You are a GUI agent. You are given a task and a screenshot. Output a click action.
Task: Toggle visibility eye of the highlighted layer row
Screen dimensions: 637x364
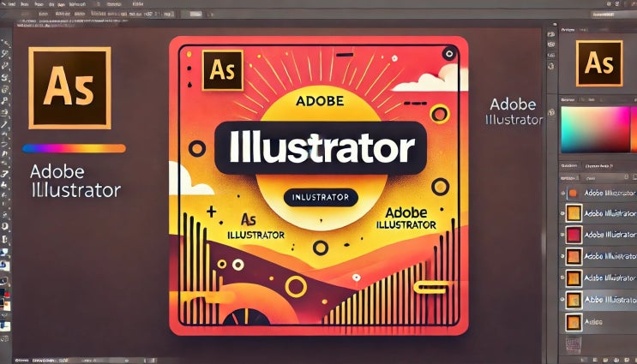(x=562, y=300)
